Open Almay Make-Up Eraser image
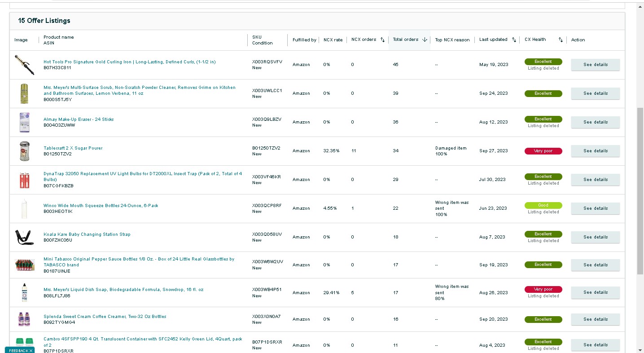Screen dimensions: 644x353 coord(24,122)
